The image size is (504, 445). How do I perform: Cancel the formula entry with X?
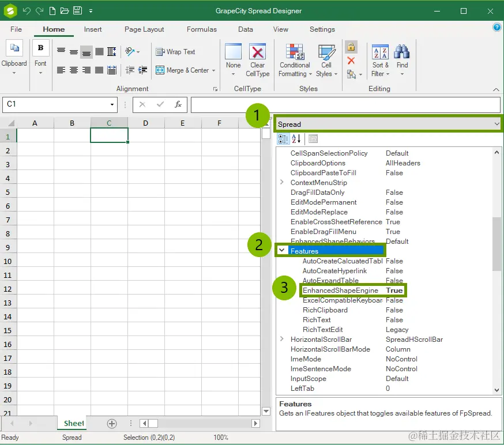coord(142,104)
